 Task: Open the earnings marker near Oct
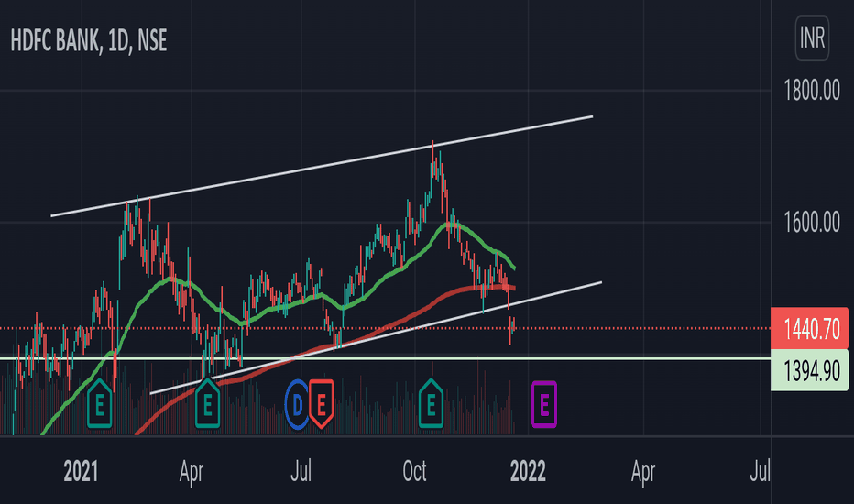431,404
